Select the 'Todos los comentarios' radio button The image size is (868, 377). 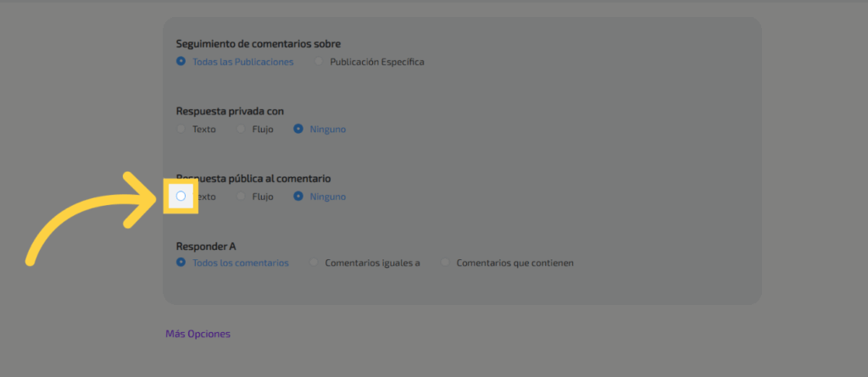tap(181, 263)
